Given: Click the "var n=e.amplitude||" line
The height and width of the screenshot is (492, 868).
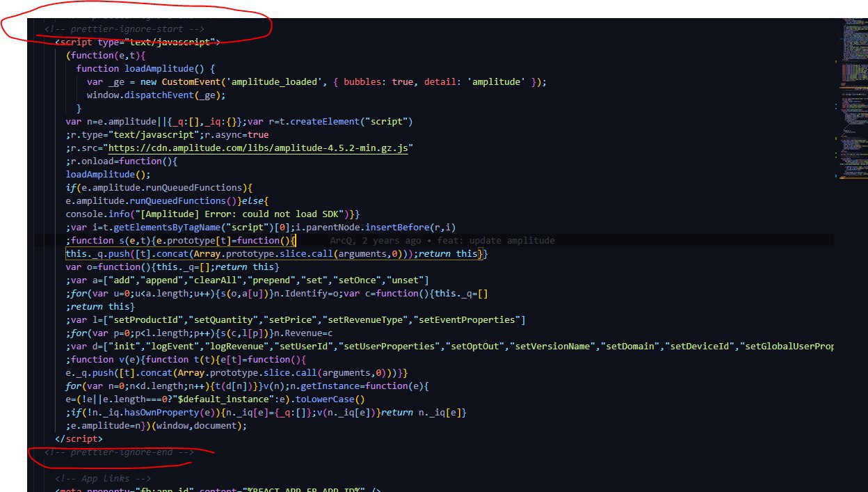Looking at the screenshot, I should point(239,122).
